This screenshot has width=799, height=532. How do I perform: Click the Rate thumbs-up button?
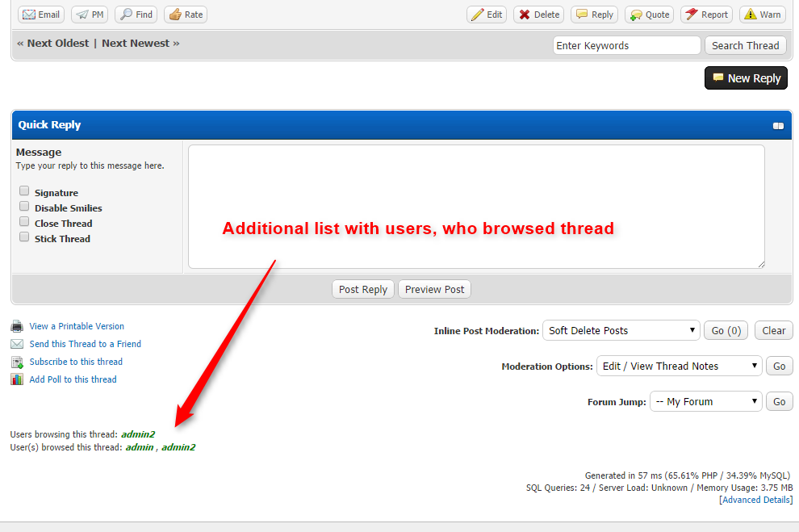point(185,15)
